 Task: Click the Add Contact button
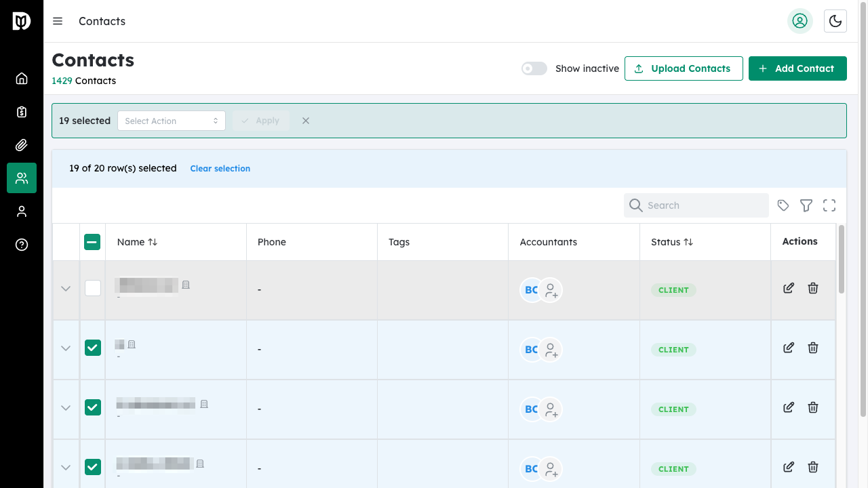797,68
